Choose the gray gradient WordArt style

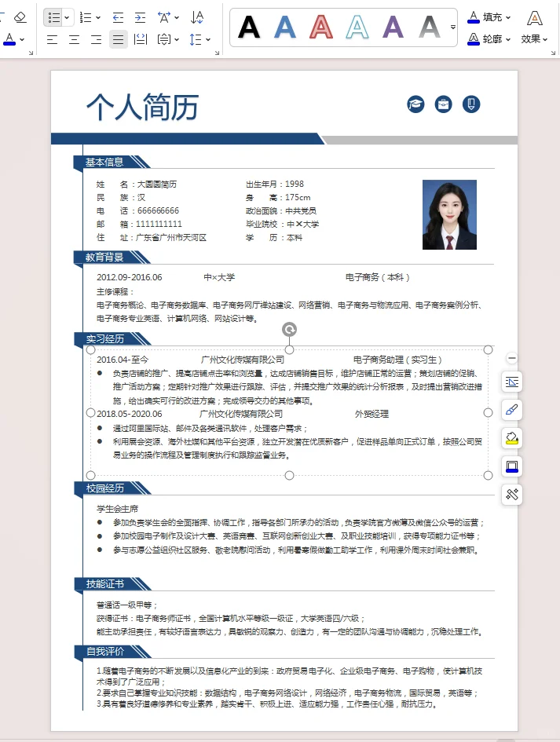tap(430, 27)
